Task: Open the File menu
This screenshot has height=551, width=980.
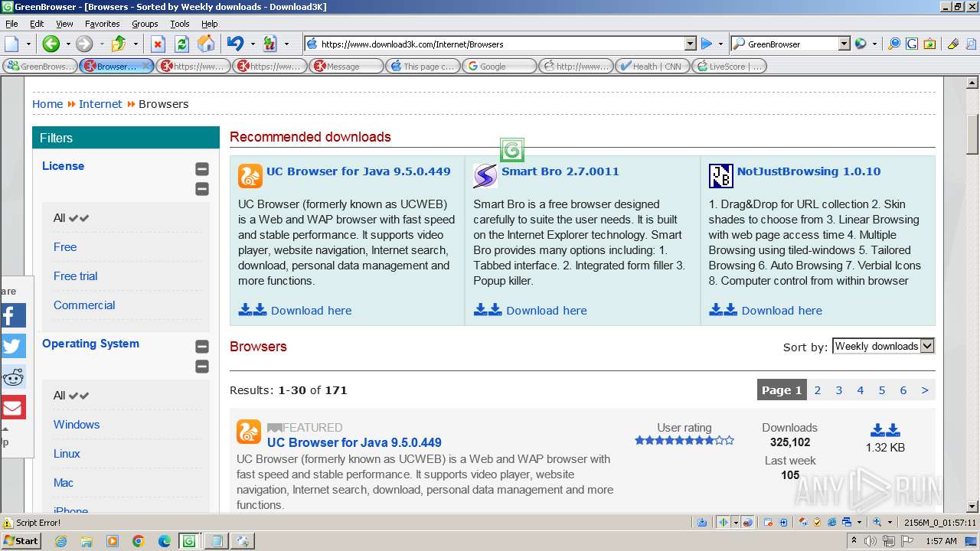Action: pos(11,24)
